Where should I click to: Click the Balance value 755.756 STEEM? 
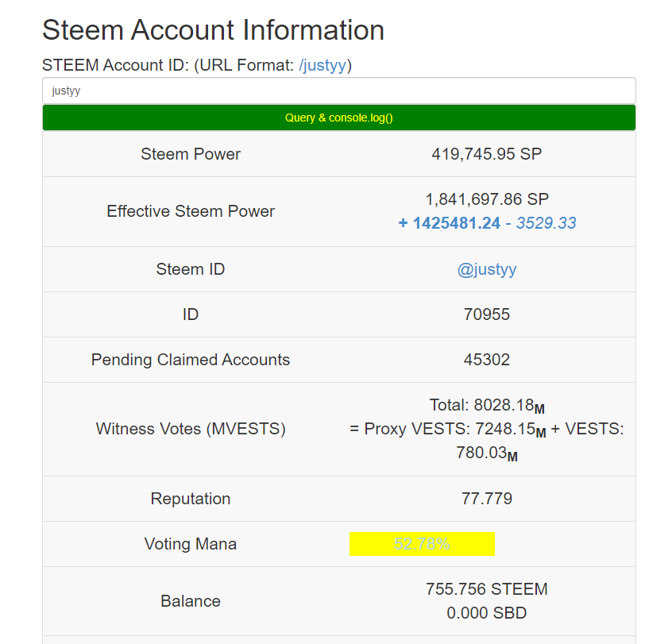487,589
